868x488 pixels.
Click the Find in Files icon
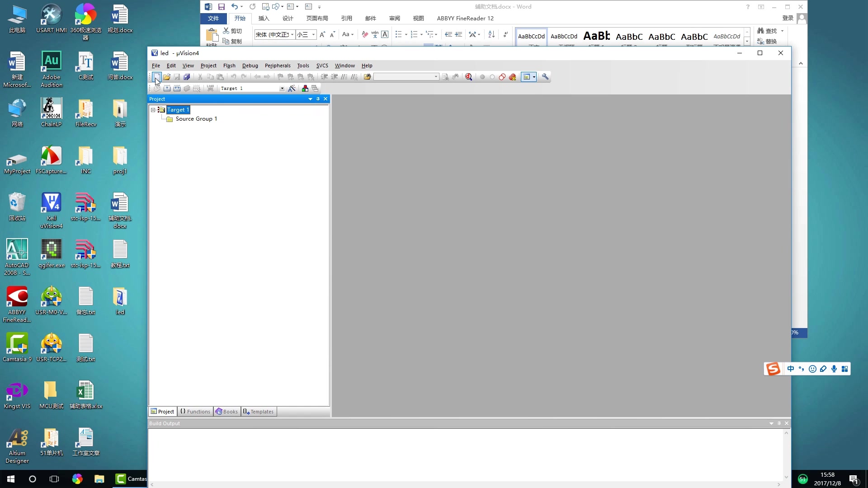[367, 77]
